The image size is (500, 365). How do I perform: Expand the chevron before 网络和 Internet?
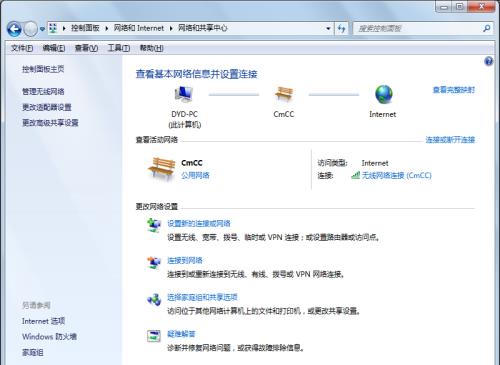[107, 28]
